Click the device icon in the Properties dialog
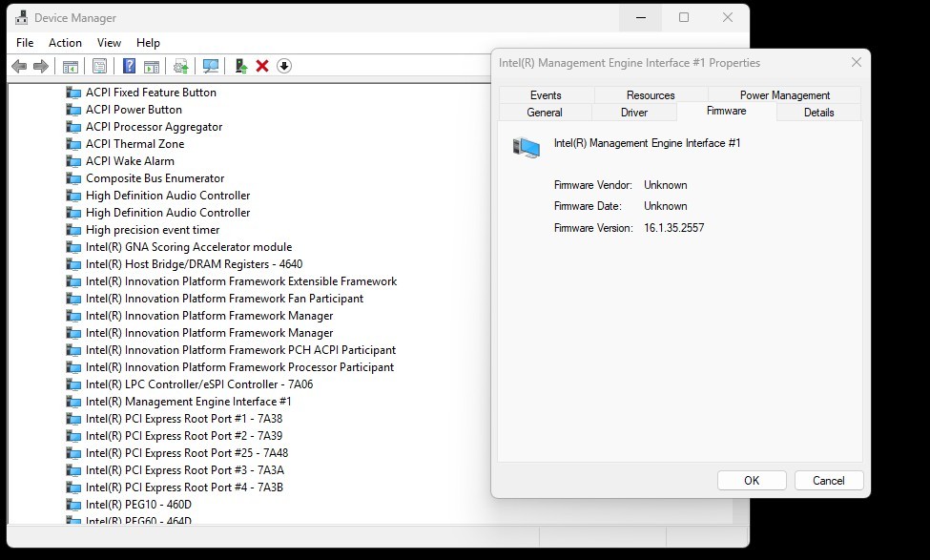Screen dimensions: 930x560 click(x=527, y=147)
